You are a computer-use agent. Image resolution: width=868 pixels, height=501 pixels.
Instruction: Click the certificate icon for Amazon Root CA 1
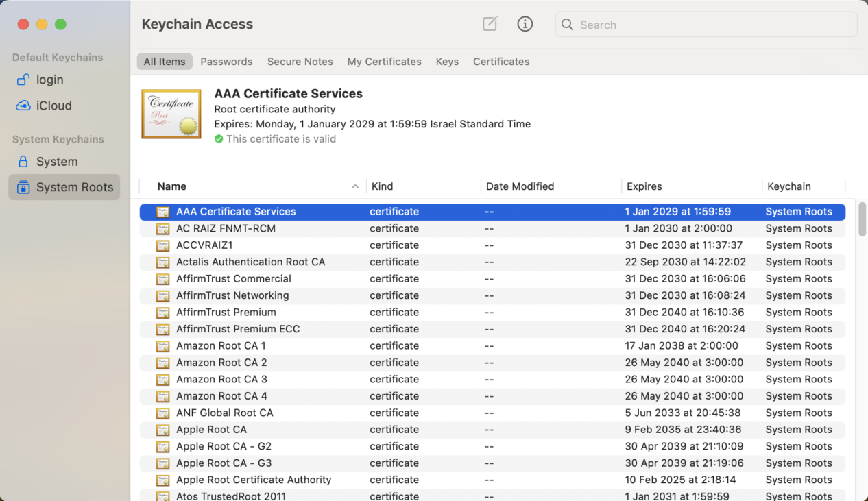tap(162, 346)
